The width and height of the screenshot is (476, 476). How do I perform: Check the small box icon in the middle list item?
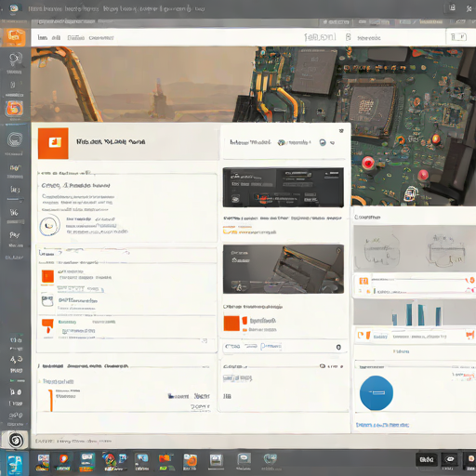coord(47,300)
